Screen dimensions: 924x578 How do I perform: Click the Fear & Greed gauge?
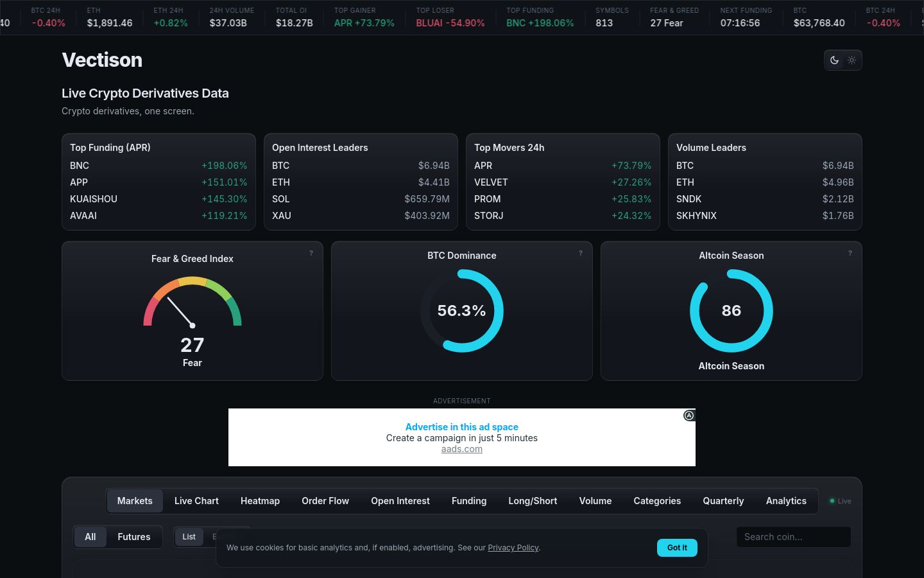[x=193, y=302]
